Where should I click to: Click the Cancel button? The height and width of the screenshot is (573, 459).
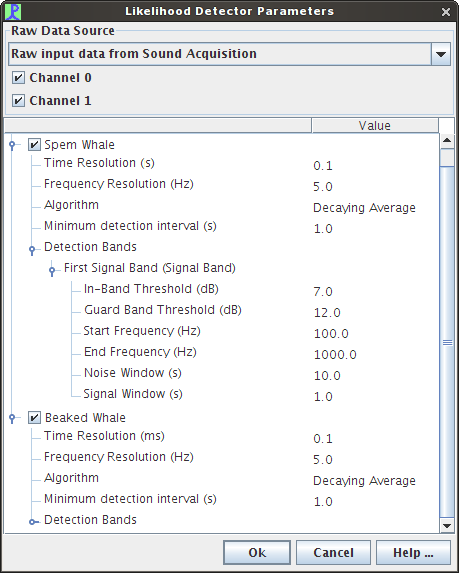point(333,553)
